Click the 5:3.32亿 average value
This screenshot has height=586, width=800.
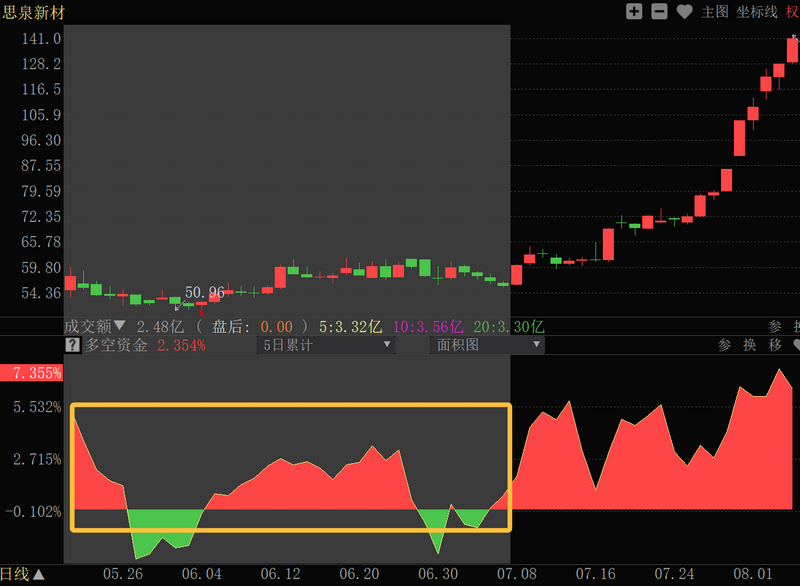[x=351, y=326]
